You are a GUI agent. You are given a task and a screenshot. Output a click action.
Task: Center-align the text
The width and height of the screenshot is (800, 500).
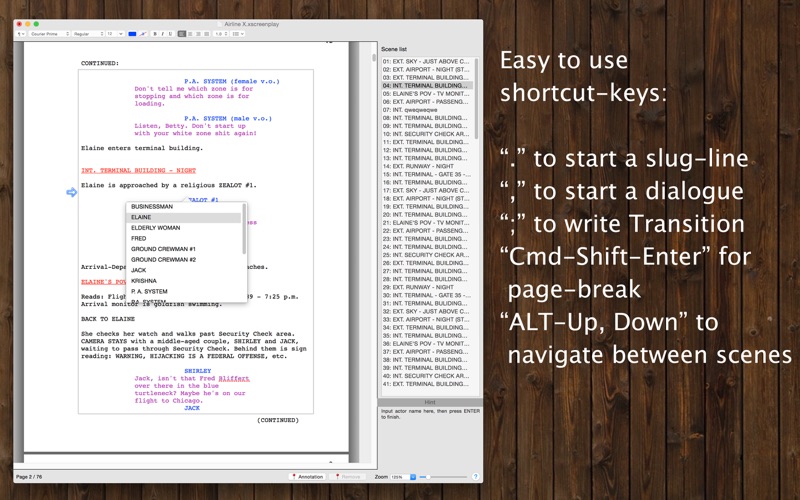click(190, 34)
